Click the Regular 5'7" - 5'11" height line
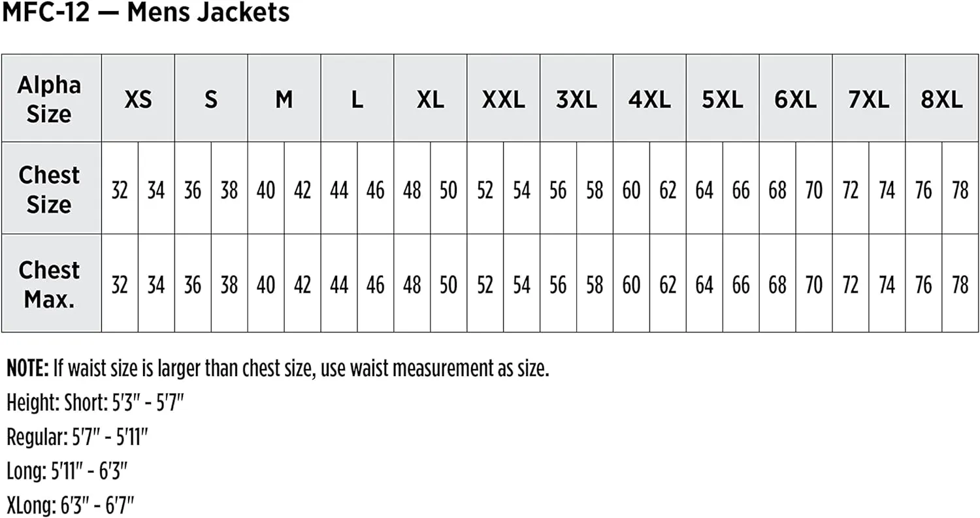Screen dimensions: 980x518 coord(77,437)
